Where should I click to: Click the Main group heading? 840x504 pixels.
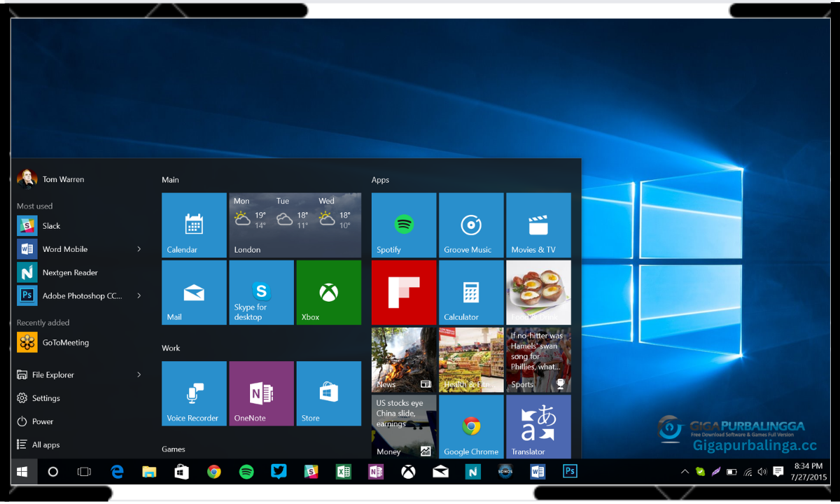pyautogui.click(x=170, y=180)
